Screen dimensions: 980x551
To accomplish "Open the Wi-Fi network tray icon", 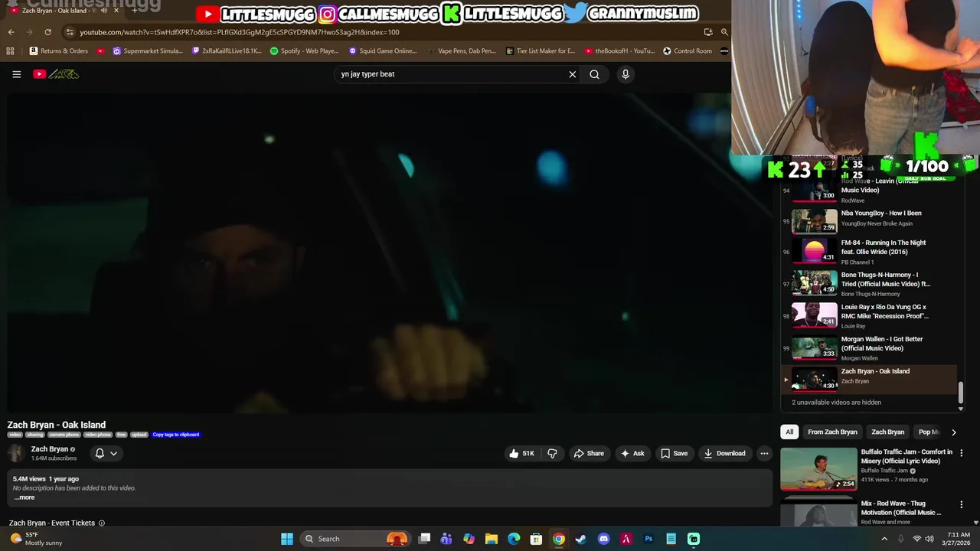I will [x=916, y=539].
